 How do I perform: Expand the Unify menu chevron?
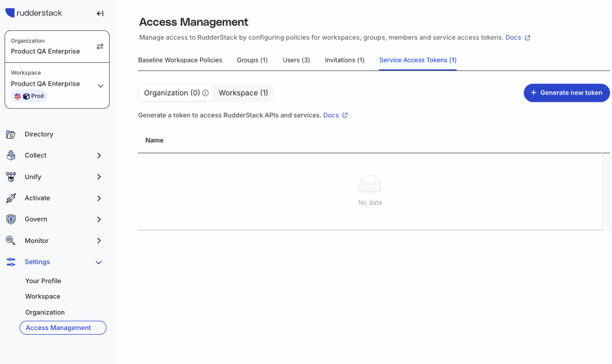[99, 177]
